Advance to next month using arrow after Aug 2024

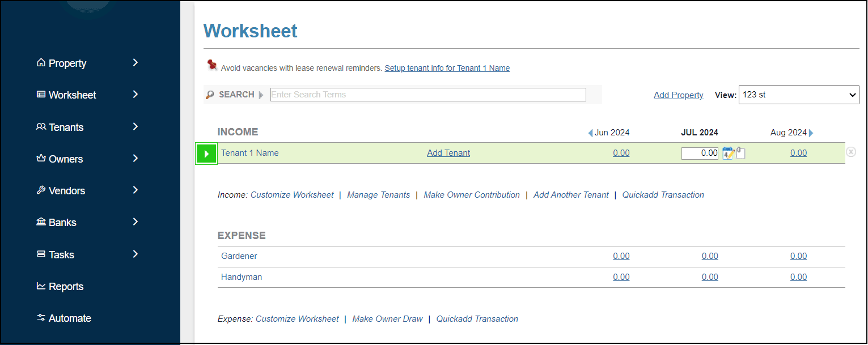click(x=811, y=133)
